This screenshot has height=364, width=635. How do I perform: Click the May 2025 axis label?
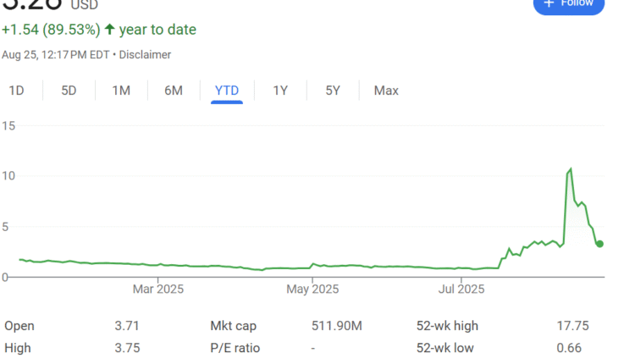pos(312,290)
